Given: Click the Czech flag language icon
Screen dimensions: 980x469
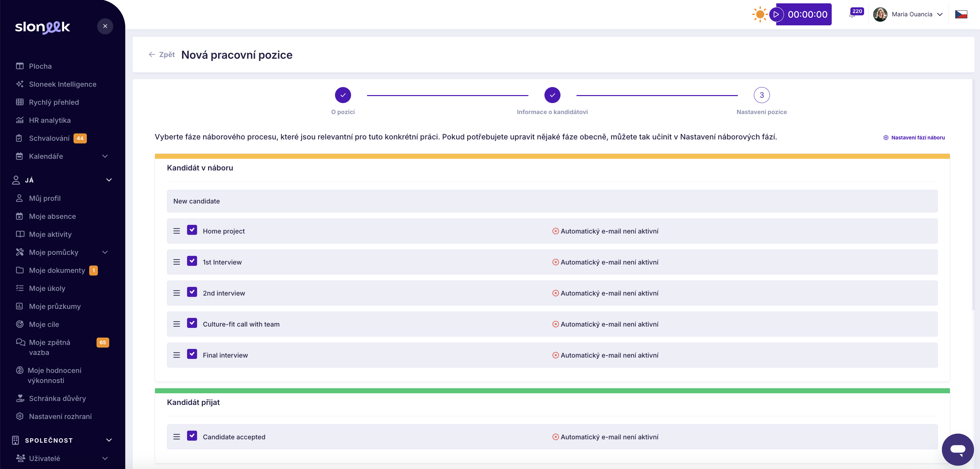Looking at the screenshot, I should coord(961,14).
